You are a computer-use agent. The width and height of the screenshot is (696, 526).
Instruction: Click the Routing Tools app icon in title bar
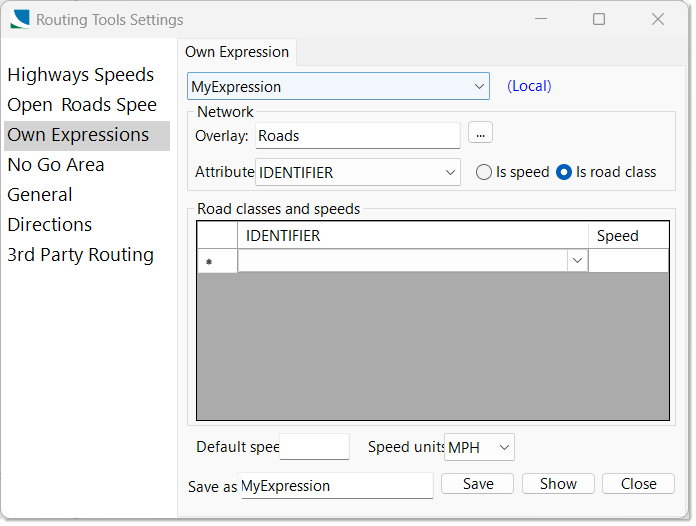tap(20, 19)
